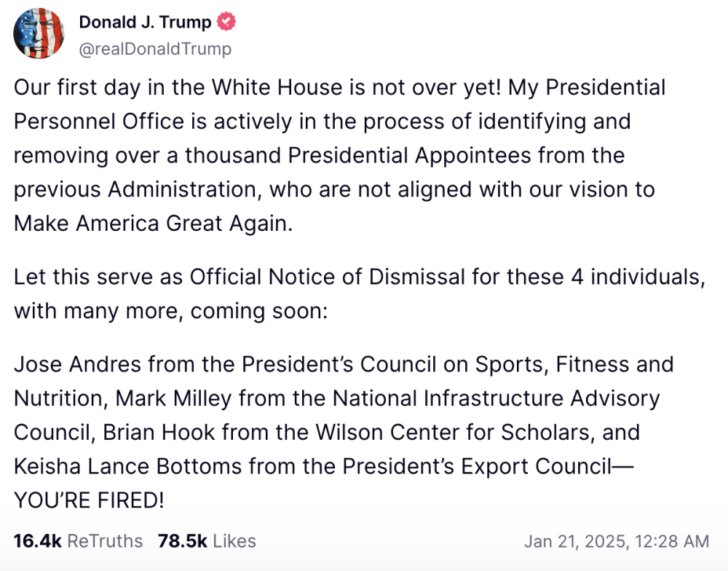
Task: Open the 78.5k Likes count
Action: (183, 541)
